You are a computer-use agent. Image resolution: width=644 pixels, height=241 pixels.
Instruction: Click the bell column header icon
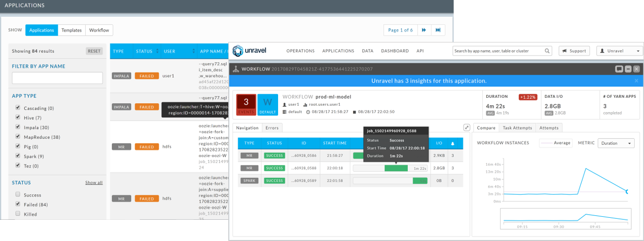453,143
